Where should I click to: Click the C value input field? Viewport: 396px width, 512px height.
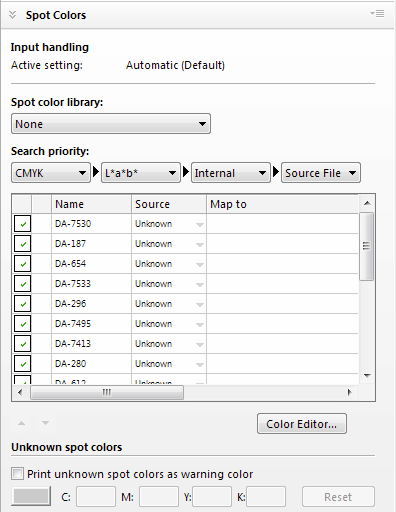point(96,496)
